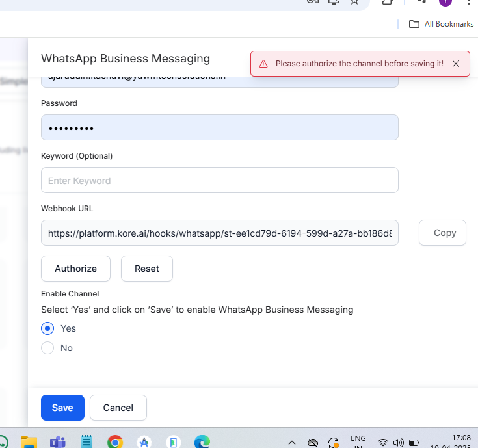Open the Wi-Fi network flyout

coord(382,442)
